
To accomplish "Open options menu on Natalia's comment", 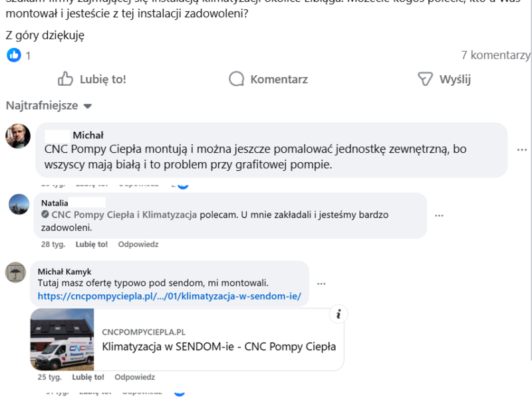I will click(439, 215).
